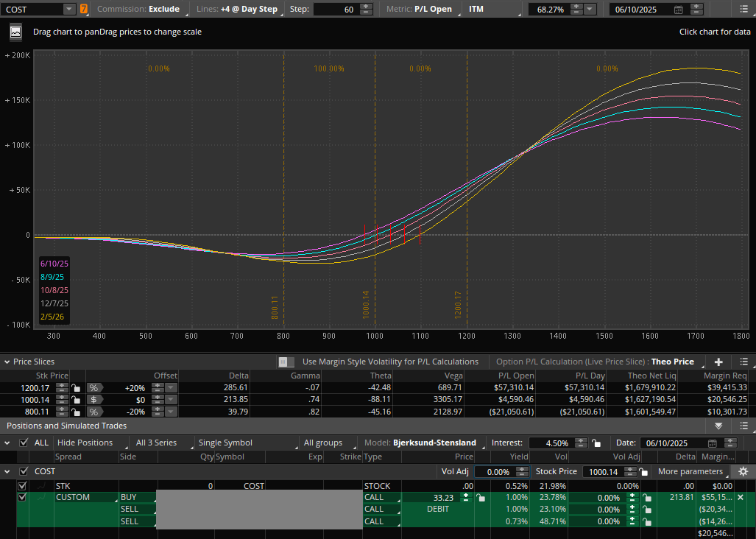756x539 pixels.
Task: Open the Price Slices menu icon
Action: pos(744,362)
